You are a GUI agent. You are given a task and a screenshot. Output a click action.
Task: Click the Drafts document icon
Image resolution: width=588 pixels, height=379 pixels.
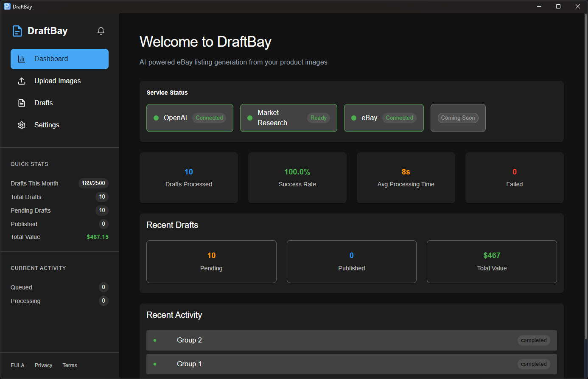pos(22,103)
